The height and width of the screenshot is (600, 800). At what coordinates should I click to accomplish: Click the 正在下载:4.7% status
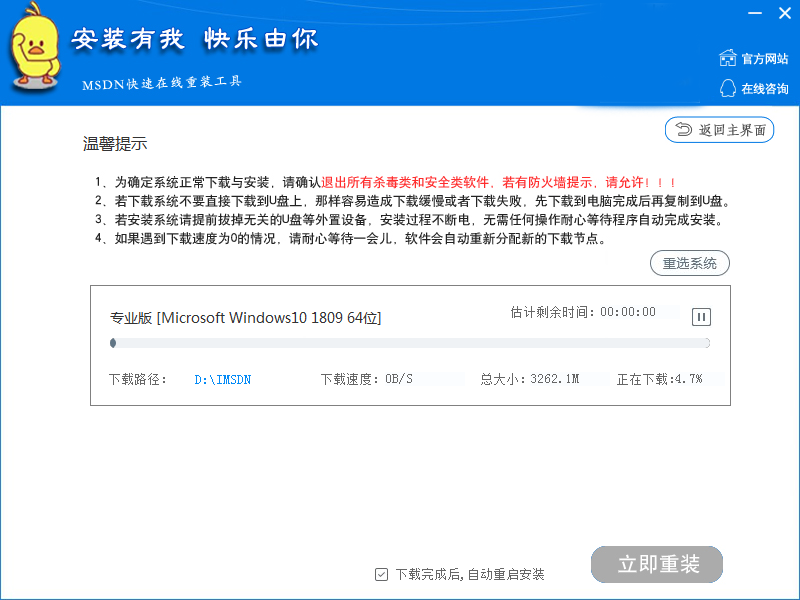(659, 379)
